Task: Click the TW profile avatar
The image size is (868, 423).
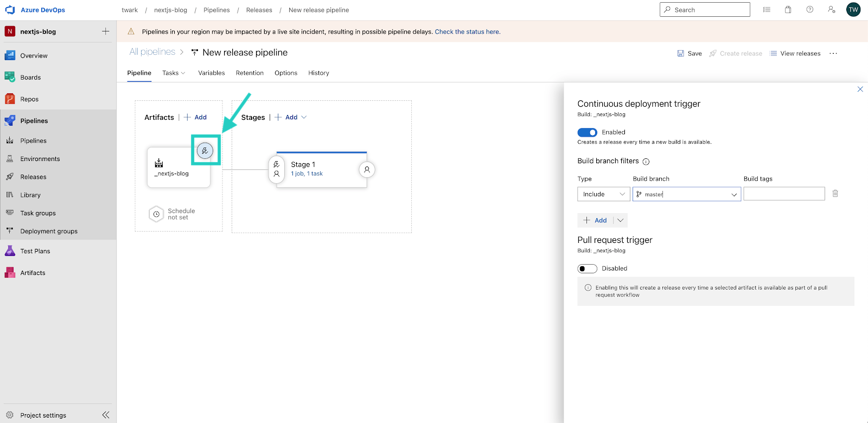Action: [853, 10]
